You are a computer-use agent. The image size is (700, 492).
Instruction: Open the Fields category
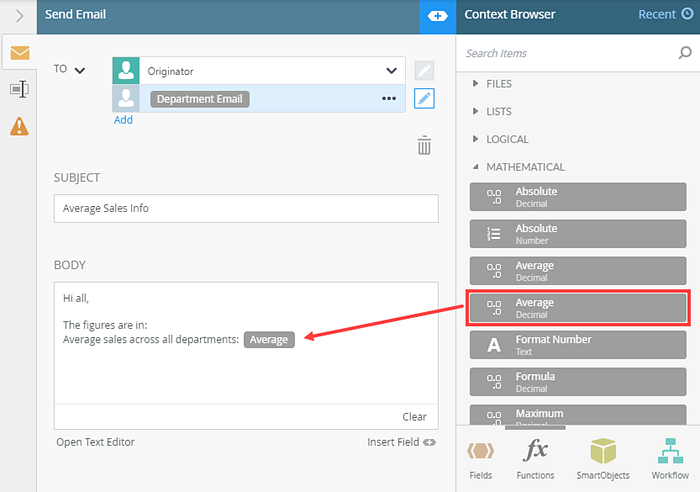[x=481, y=459]
